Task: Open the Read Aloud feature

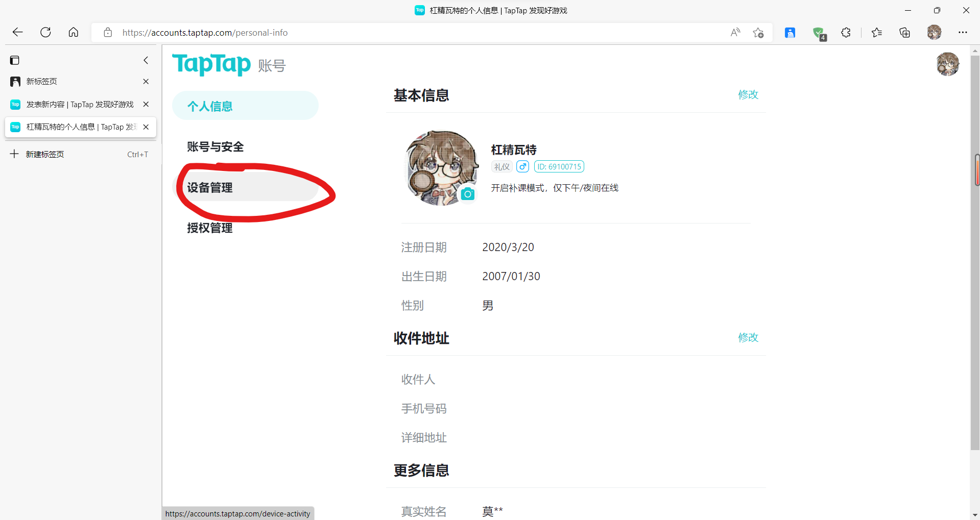Action: click(735, 33)
